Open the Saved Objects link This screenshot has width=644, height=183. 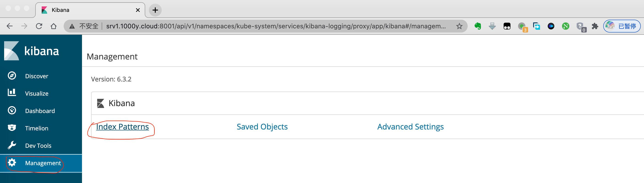pos(262,127)
